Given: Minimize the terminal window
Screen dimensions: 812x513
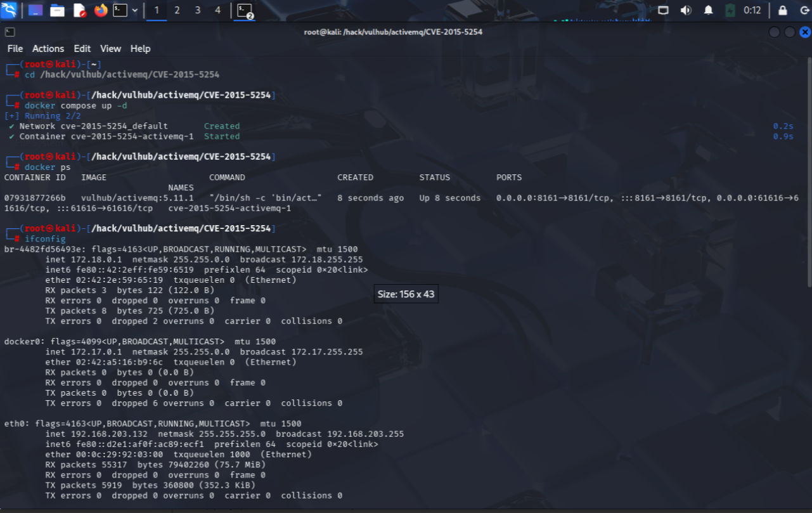Looking at the screenshot, I should point(775,32).
